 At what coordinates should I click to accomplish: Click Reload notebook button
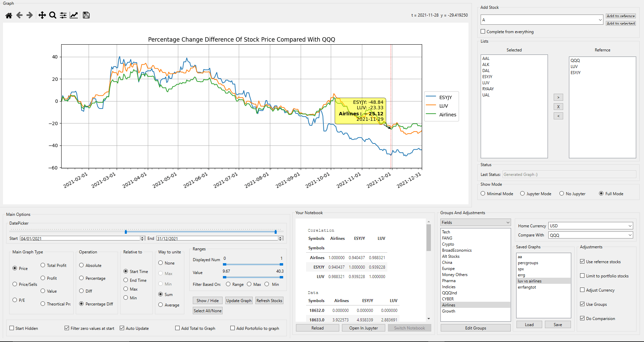point(318,328)
